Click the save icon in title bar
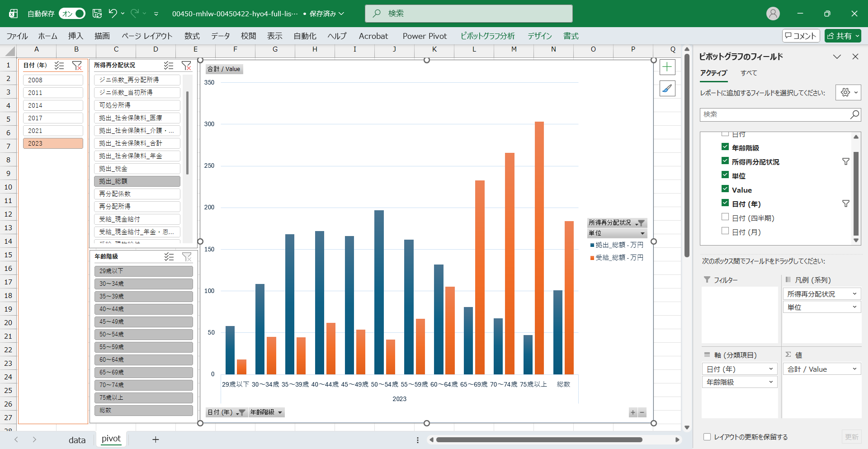868x449 pixels. 97,14
